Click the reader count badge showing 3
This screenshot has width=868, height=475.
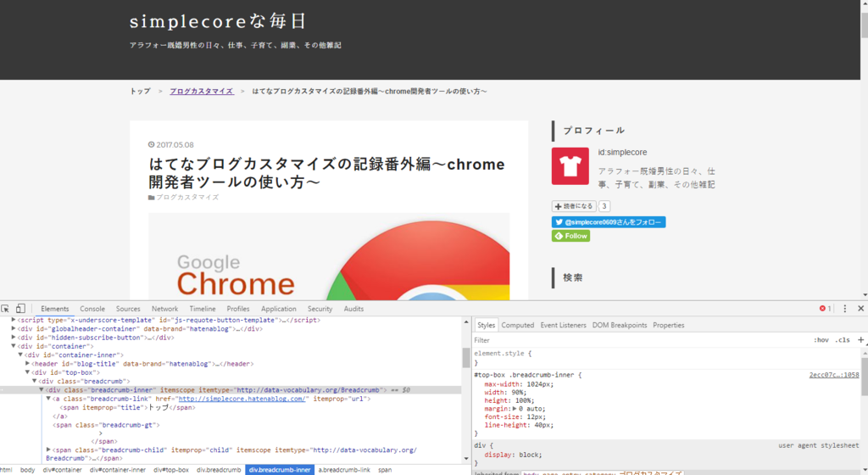pos(604,206)
